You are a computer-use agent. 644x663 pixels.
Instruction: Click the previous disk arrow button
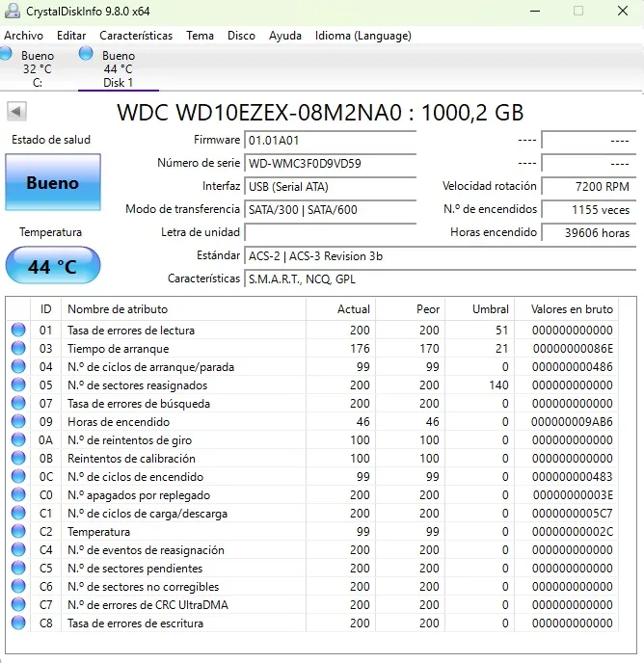[x=17, y=112]
